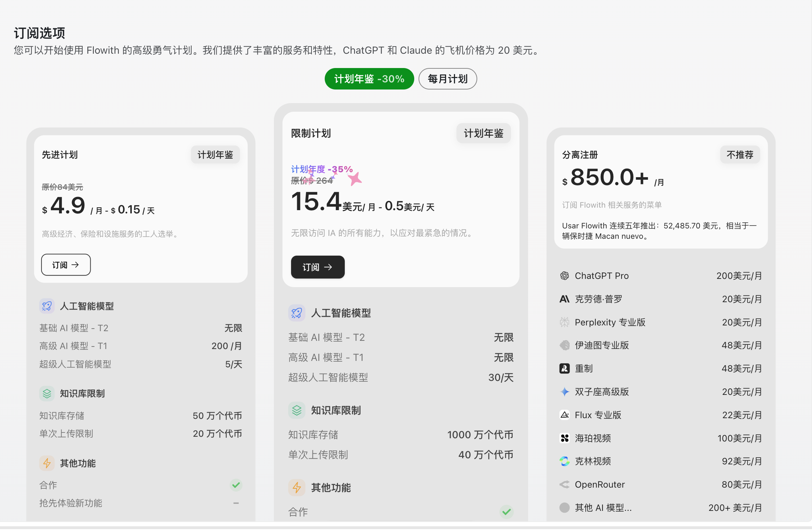The width and height of the screenshot is (812, 532).
Task: Switch to the 每月计划 monthly billing option
Action: click(x=448, y=79)
